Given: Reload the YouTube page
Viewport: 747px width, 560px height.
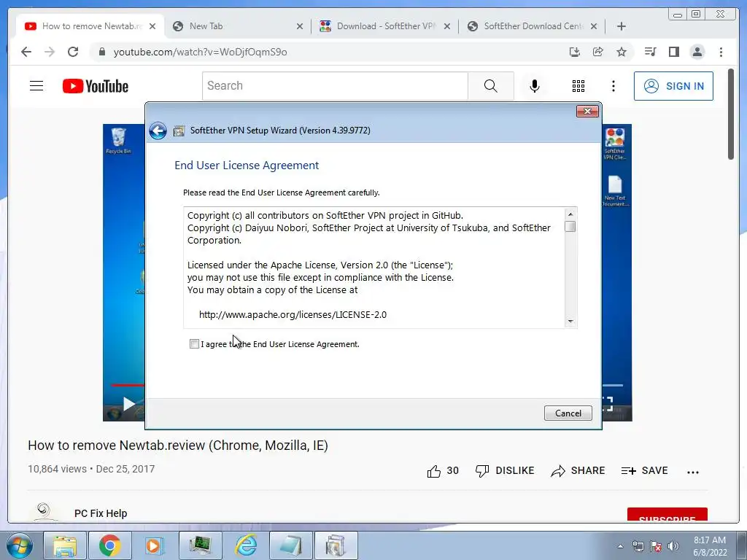Looking at the screenshot, I should (73, 52).
